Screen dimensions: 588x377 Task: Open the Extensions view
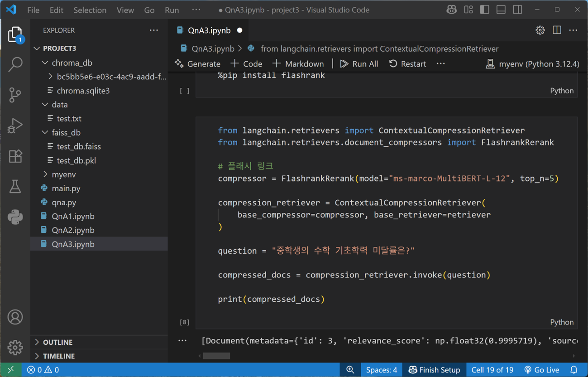coord(15,156)
